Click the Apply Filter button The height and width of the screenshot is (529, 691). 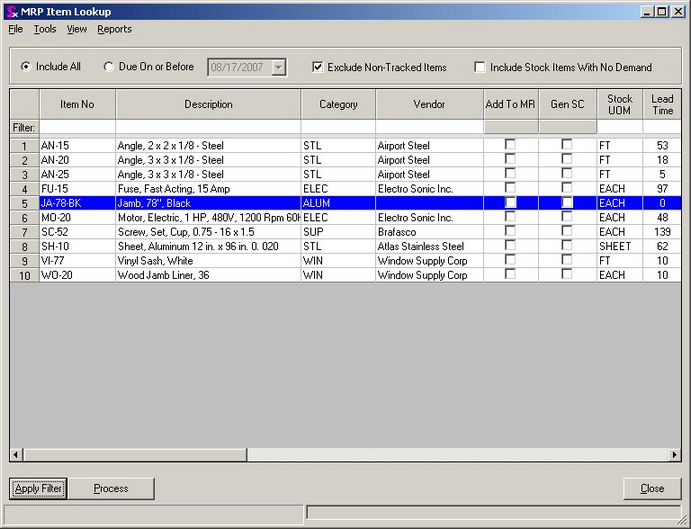38,488
